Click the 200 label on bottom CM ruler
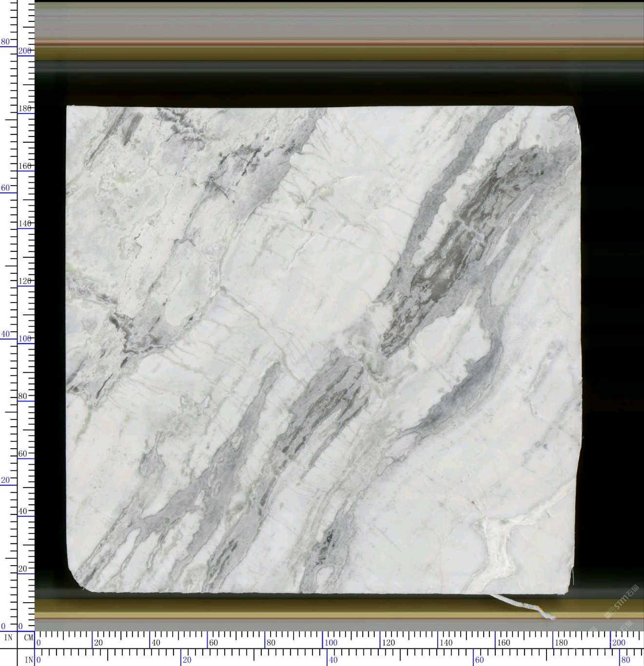 619,643
